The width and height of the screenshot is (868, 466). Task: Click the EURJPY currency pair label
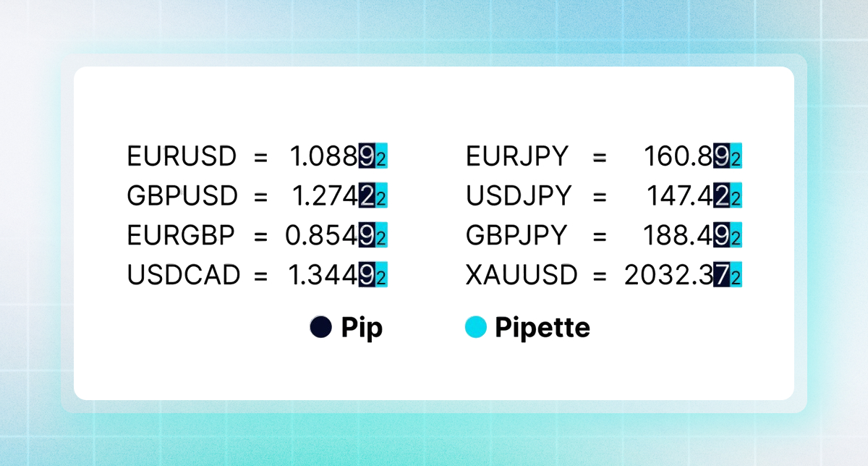coord(517,156)
